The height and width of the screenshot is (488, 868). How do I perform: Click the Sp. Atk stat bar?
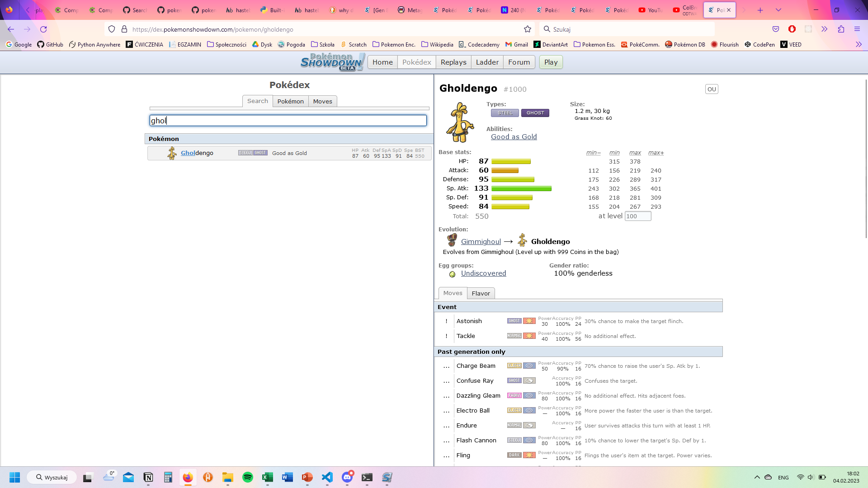tap(521, 188)
